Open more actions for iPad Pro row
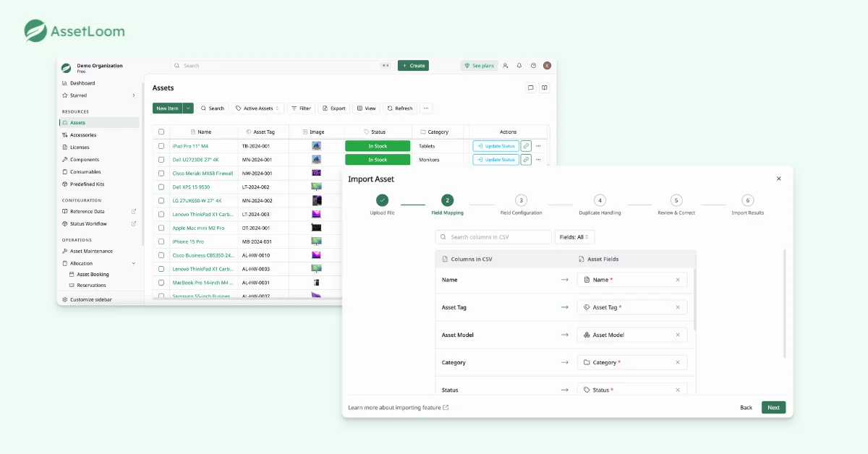Screen dimensions: 868x454 [x=538, y=146]
